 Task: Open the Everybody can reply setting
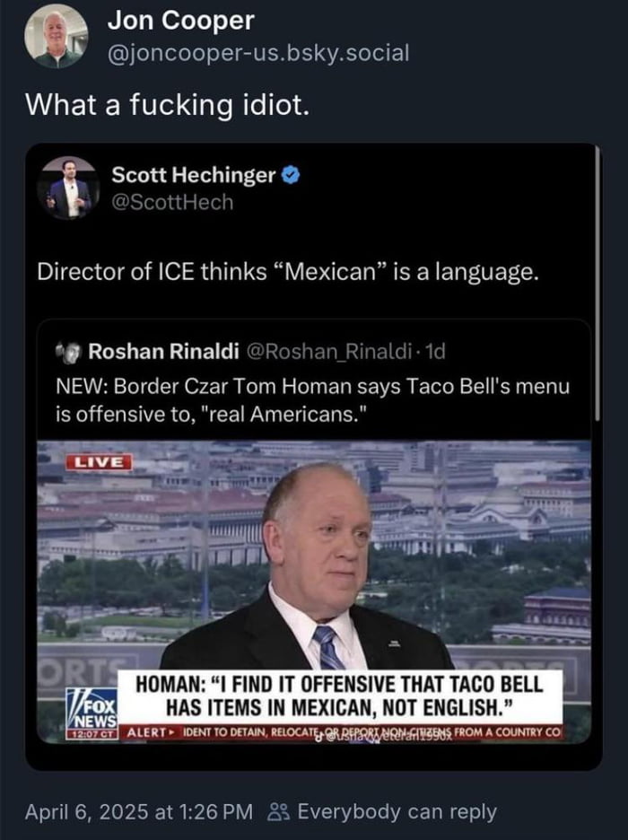click(396, 812)
